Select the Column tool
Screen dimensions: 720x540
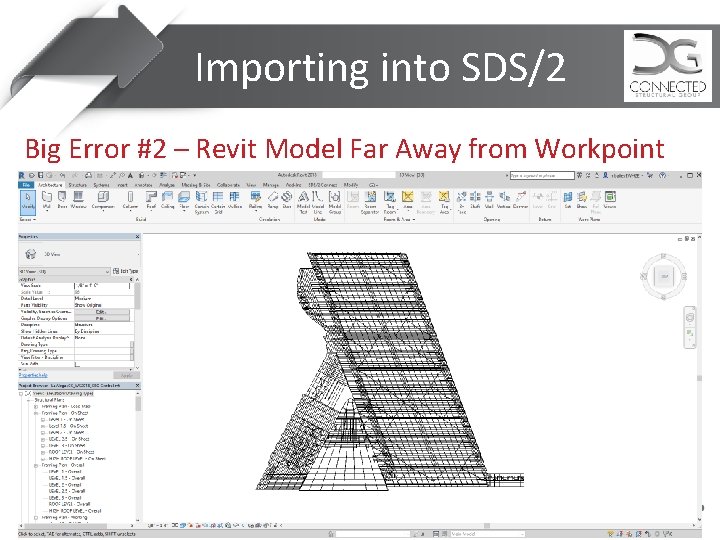[130, 201]
